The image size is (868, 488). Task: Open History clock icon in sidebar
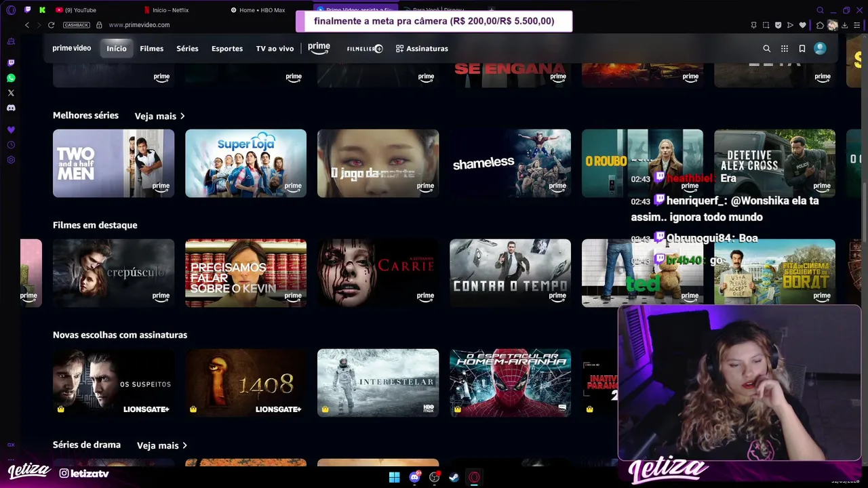pyautogui.click(x=11, y=145)
